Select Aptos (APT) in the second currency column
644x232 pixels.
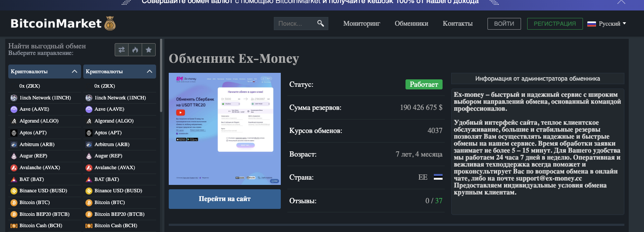119,133
